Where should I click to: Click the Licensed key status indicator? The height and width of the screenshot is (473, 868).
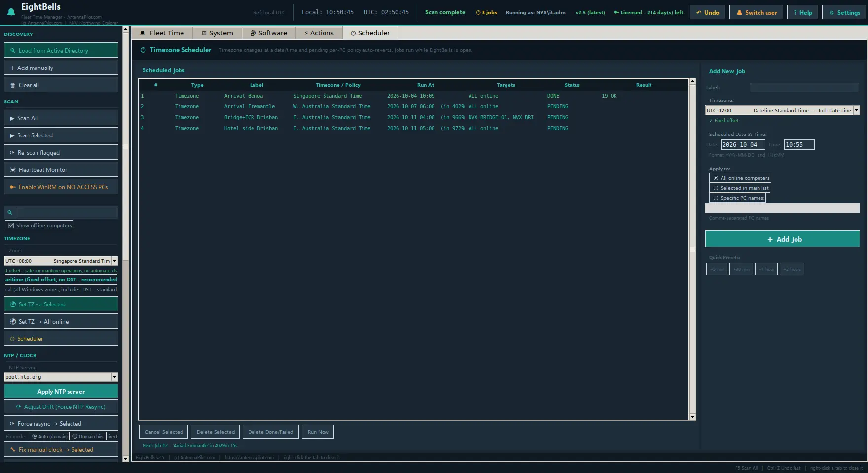pos(648,12)
